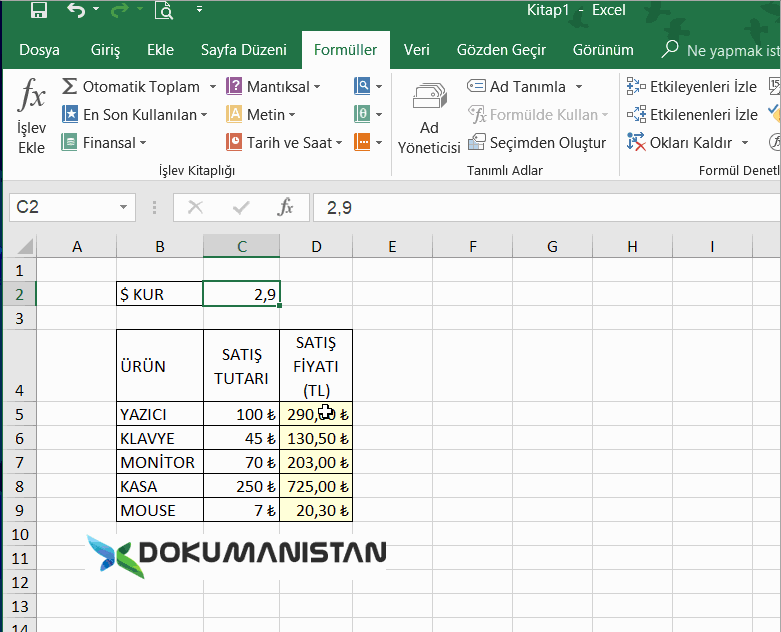Select the $ KUR cell

pos(160,294)
